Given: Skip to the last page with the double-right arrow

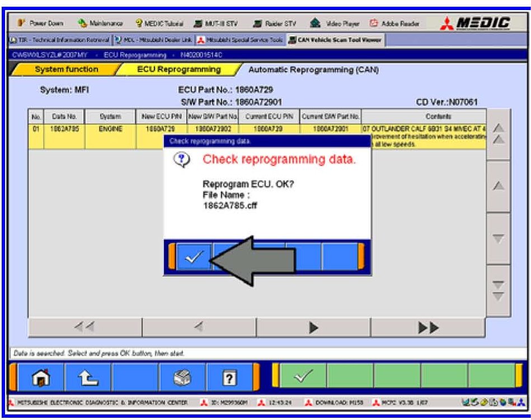Looking at the screenshot, I should (x=428, y=327).
